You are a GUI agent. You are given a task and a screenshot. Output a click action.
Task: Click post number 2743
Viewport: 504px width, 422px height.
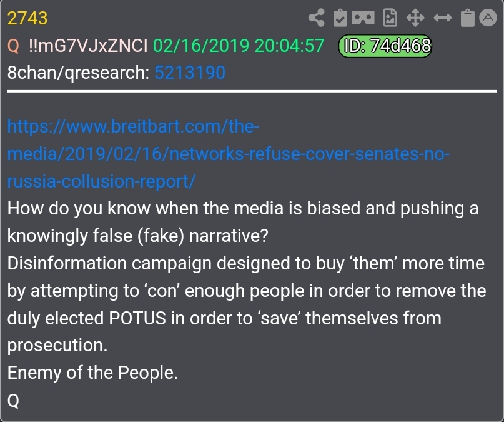[x=27, y=18]
